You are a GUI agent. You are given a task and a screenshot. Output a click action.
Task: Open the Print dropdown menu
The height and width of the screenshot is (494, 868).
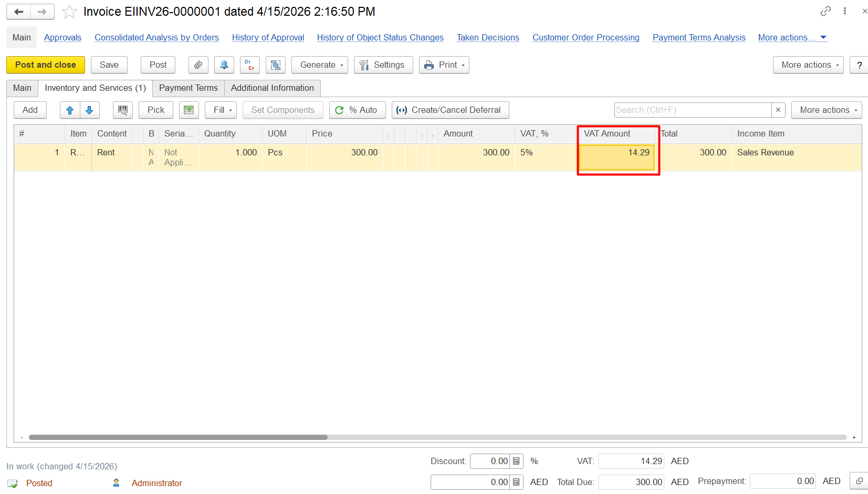(444, 65)
